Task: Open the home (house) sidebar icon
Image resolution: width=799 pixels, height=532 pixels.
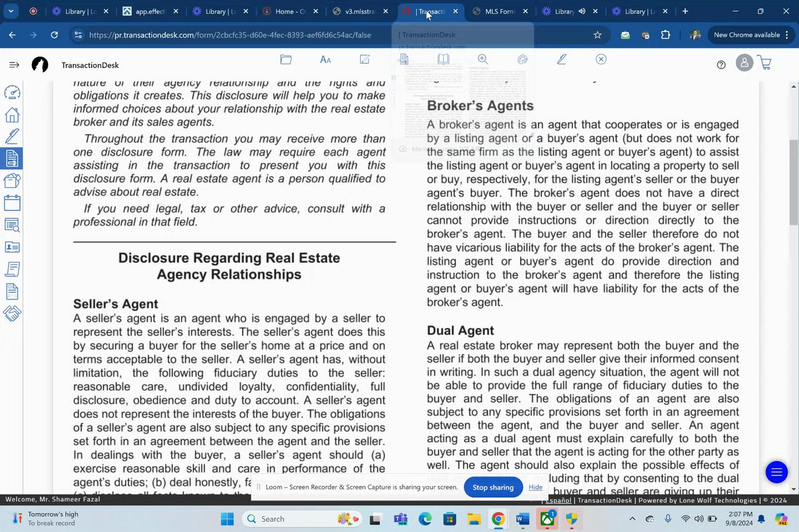Action: click(x=12, y=115)
